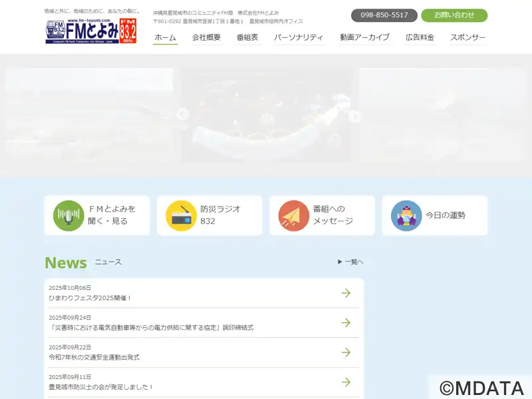This screenshot has height=399, width=532.
Task: Go to パーソナリティ page
Action: pos(299,37)
